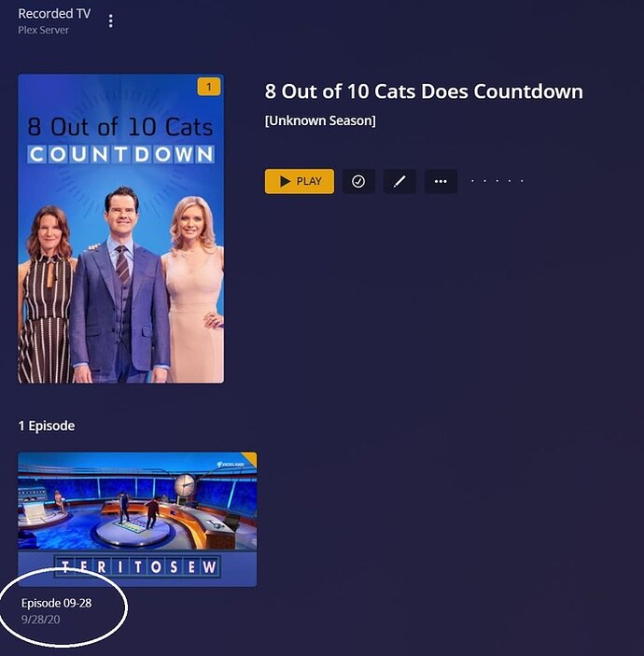Click the [Unknown Season] label
Screen dimensions: 644x656
[320, 120]
